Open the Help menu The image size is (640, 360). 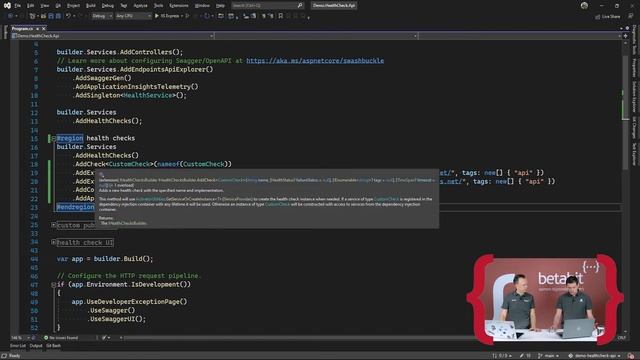(220, 6)
